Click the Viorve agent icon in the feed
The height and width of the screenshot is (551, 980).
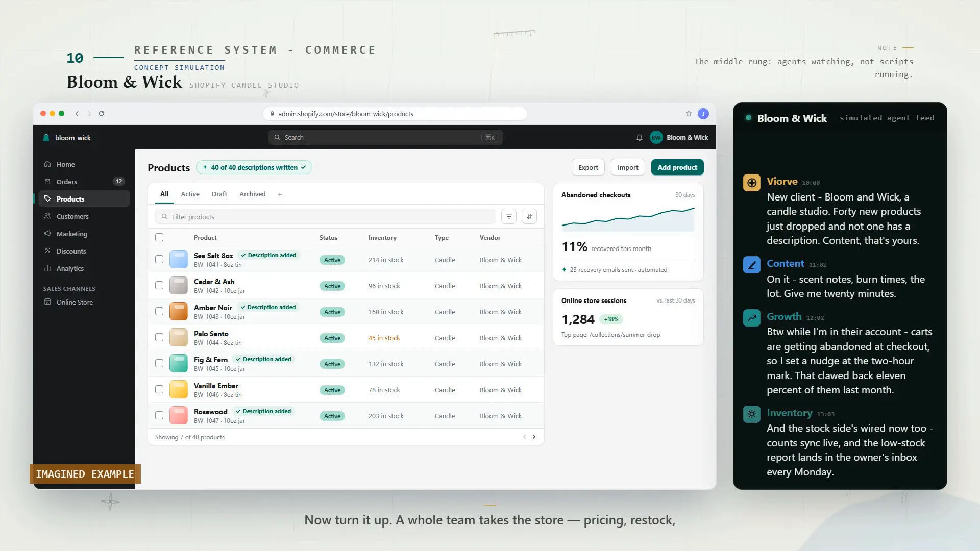coord(752,183)
